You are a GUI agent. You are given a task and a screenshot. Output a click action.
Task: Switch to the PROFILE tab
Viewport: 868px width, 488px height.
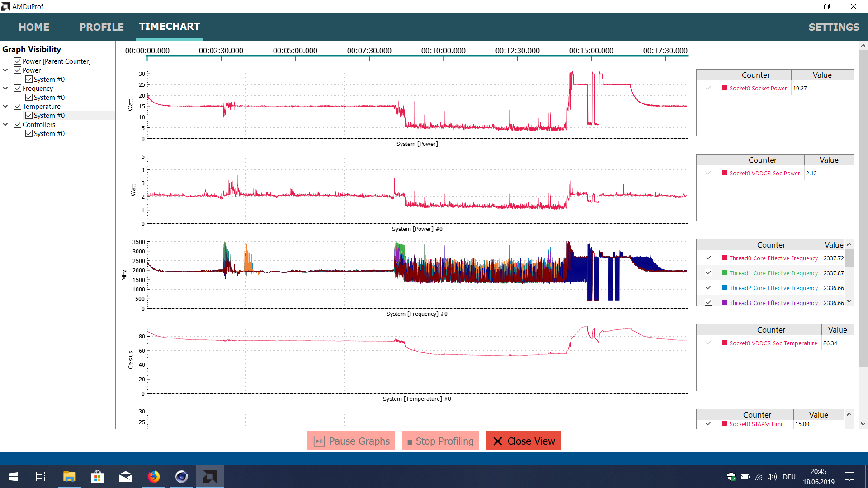click(102, 27)
